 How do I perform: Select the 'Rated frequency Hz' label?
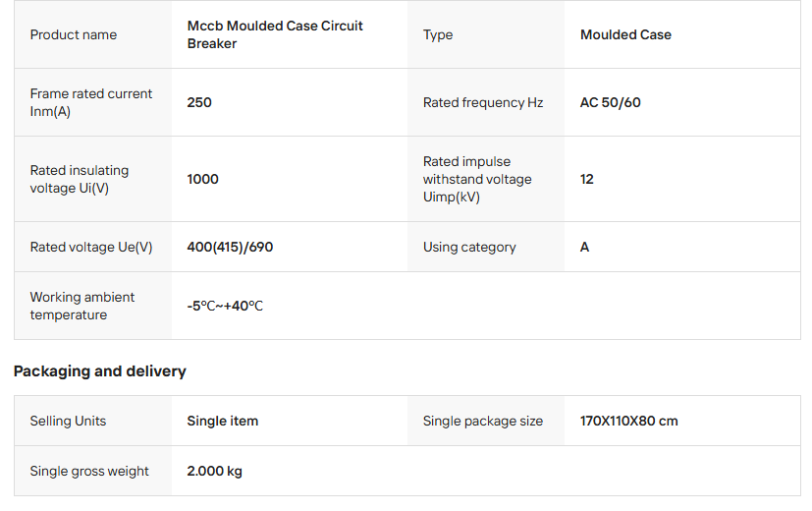(483, 102)
